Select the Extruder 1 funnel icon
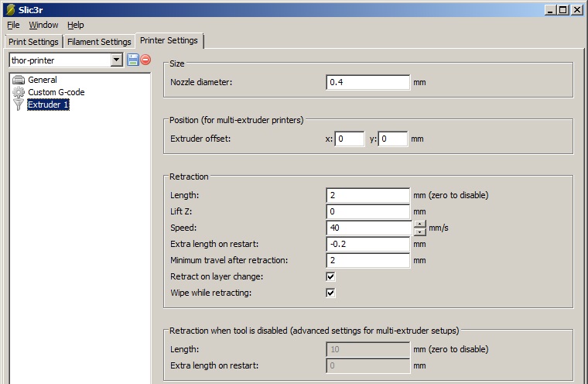The image size is (588, 384). click(19, 105)
